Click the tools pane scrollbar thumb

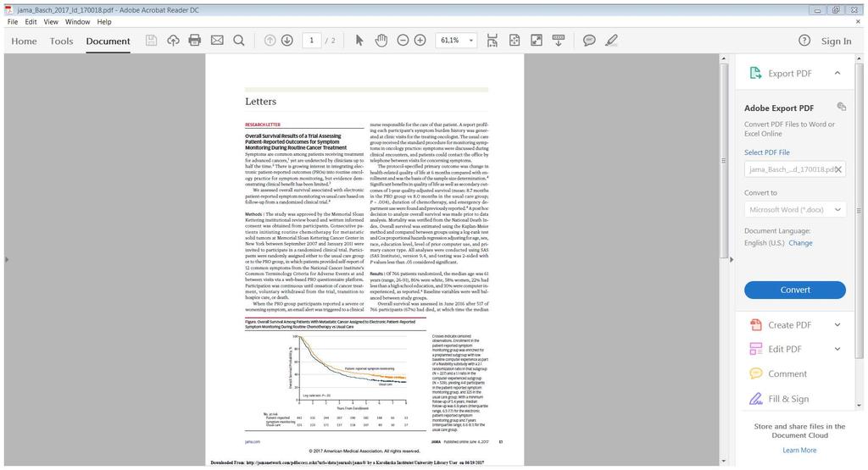(x=859, y=210)
